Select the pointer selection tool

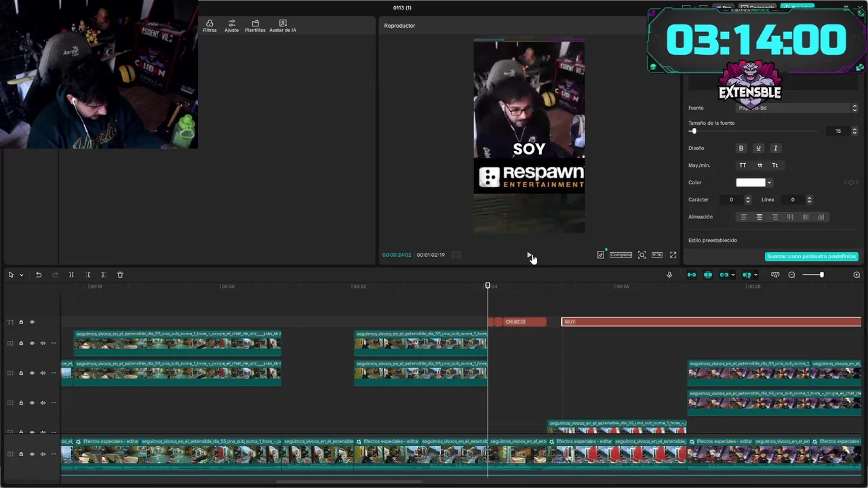coord(11,274)
